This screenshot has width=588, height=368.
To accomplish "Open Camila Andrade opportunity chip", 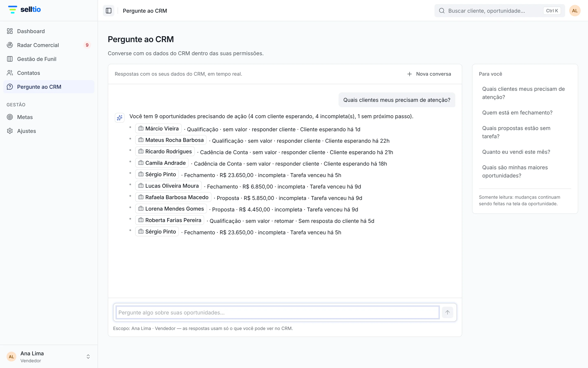I will coord(162,163).
